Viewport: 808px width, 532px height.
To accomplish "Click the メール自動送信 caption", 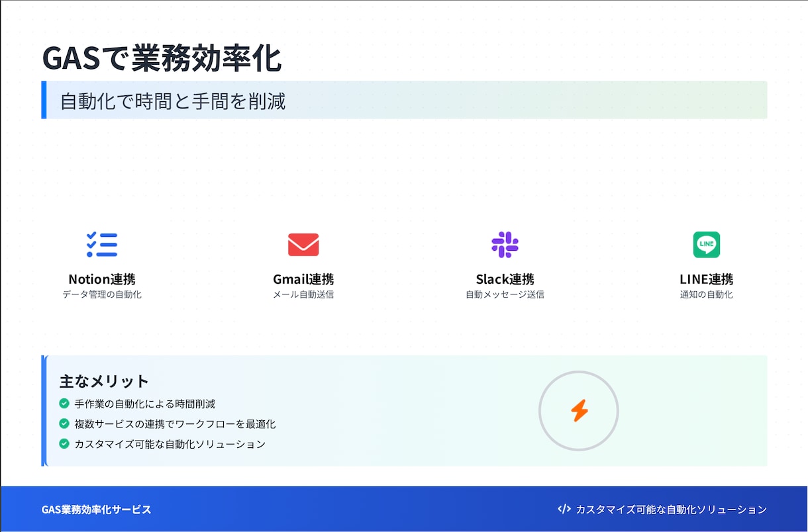I will tap(303, 294).
